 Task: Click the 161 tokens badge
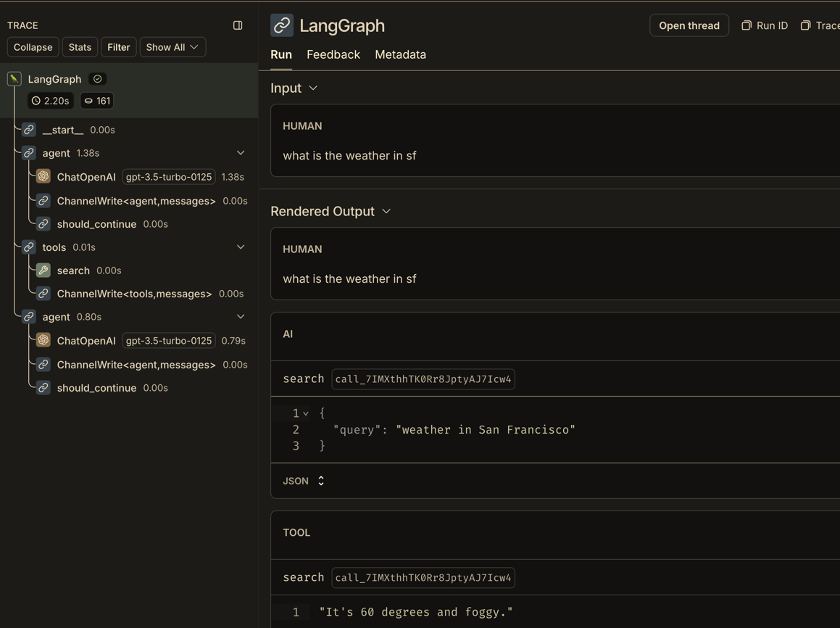point(97,101)
